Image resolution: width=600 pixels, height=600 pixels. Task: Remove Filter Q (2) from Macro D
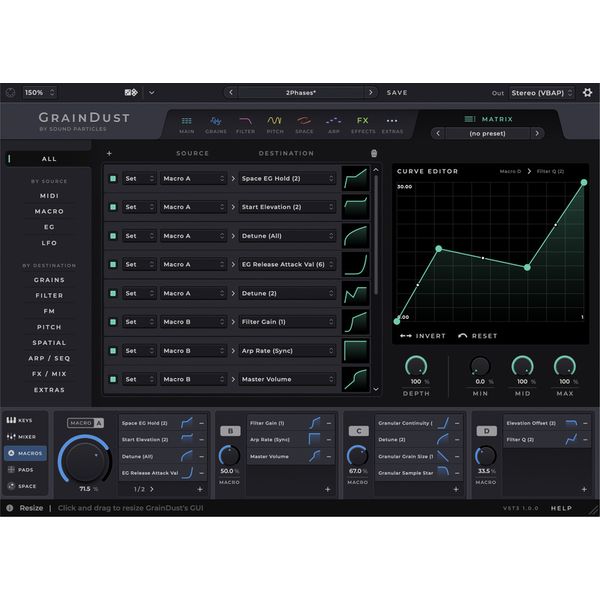coord(585,440)
